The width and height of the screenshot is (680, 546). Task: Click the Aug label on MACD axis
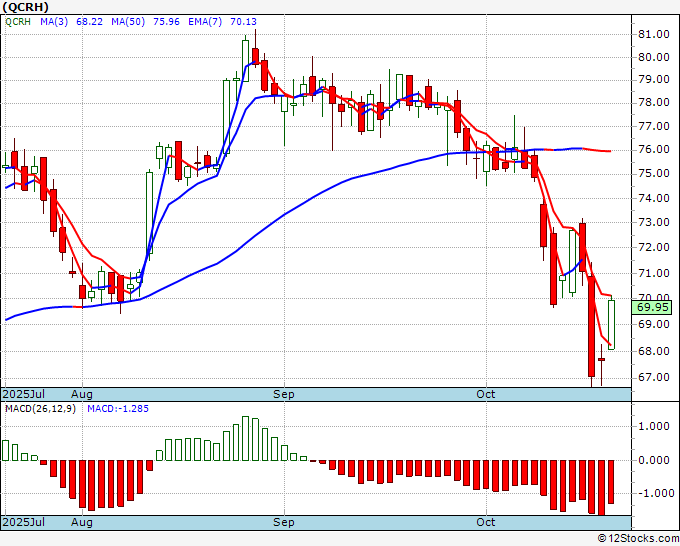(x=82, y=522)
